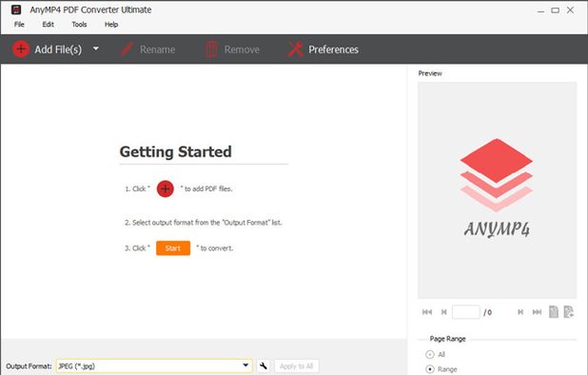
Task: Click the orange Start button
Action: [x=173, y=248]
